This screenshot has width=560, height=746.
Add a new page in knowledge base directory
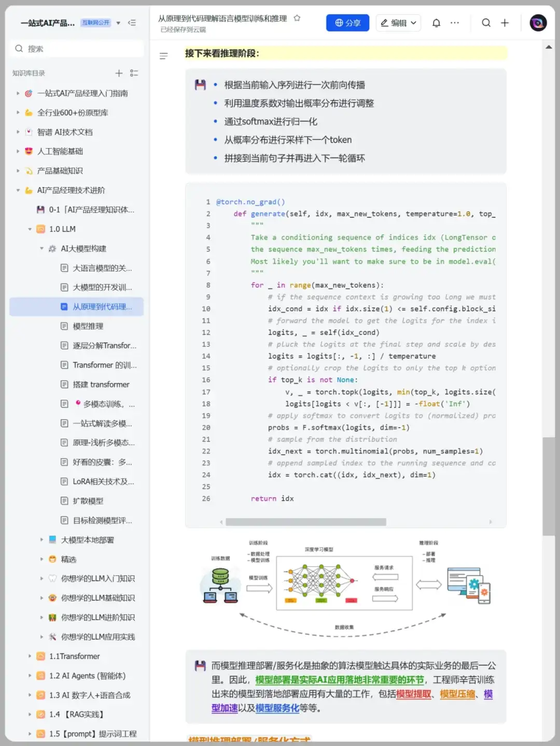click(x=119, y=73)
